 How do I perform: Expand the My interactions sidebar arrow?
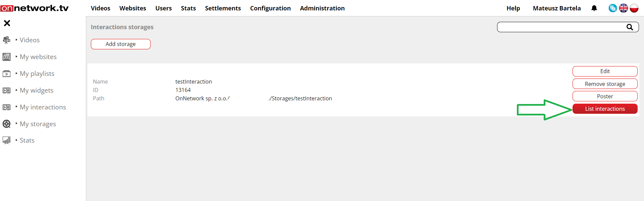pos(16,107)
